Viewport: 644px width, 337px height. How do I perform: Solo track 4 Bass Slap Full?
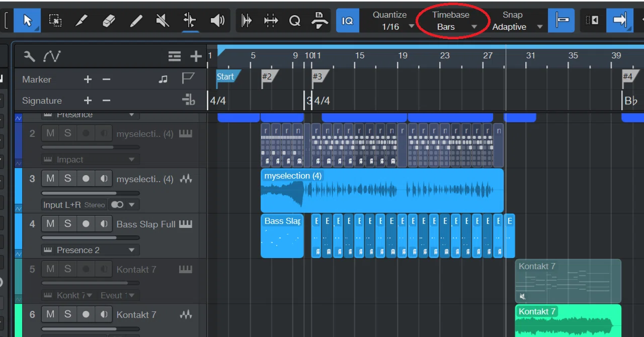(x=67, y=224)
